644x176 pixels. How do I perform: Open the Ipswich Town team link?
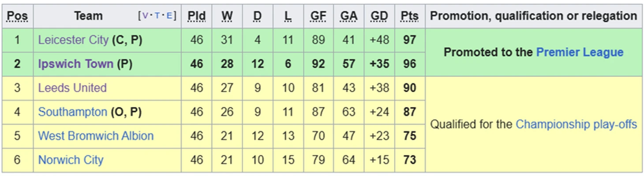coord(75,64)
